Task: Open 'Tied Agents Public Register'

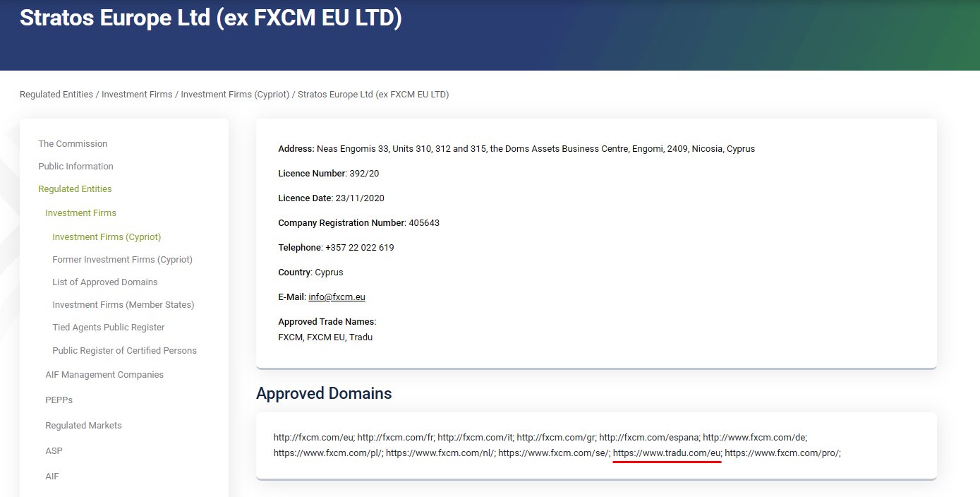Action: [x=108, y=328]
